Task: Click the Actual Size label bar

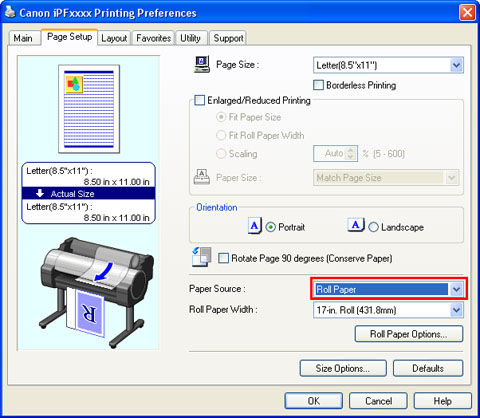Action: (x=88, y=193)
